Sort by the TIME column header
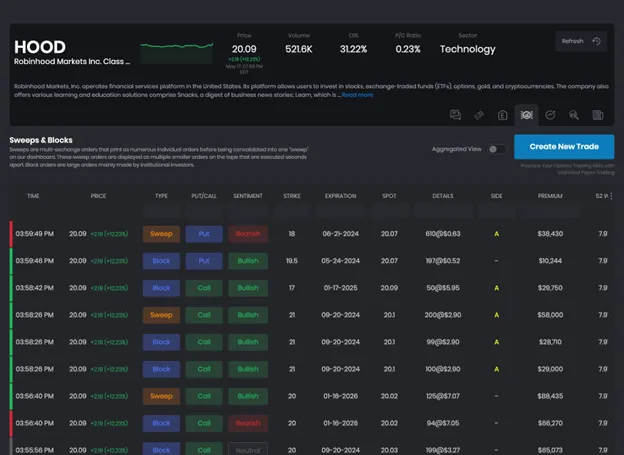Viewport: 624px width, 455px height. [x=33, y=196]
